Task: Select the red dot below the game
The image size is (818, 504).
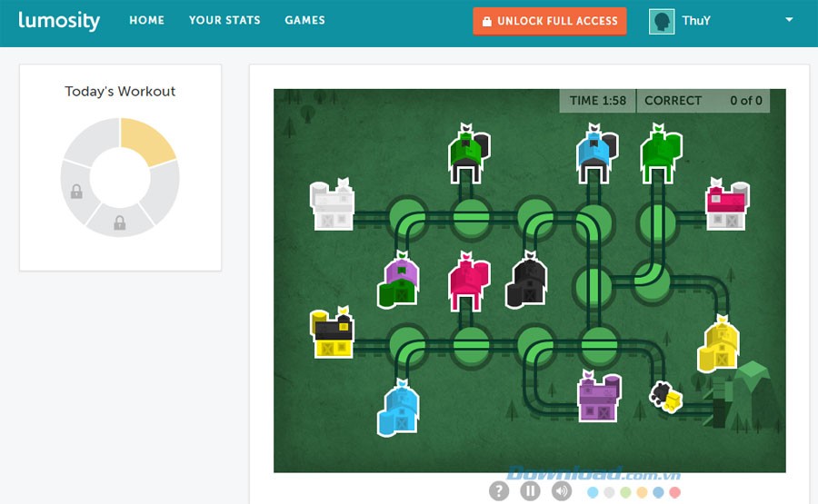Action: click(x=674, y=492)
